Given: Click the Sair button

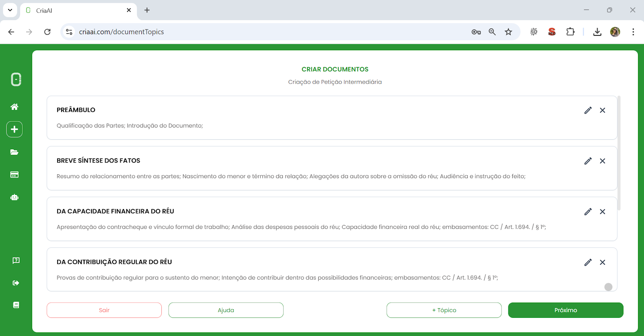Looking at the screenshot, I should tap(104, 310).
